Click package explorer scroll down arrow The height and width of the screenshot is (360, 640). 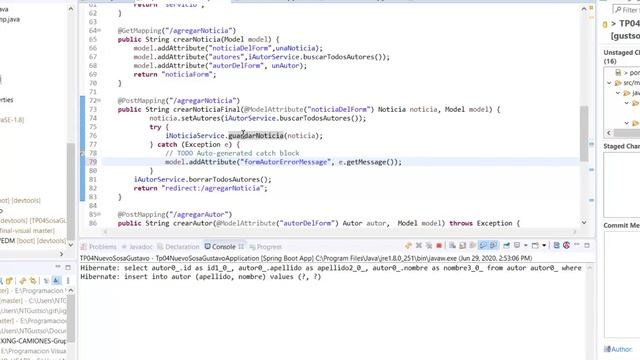(x=71, y=245)
